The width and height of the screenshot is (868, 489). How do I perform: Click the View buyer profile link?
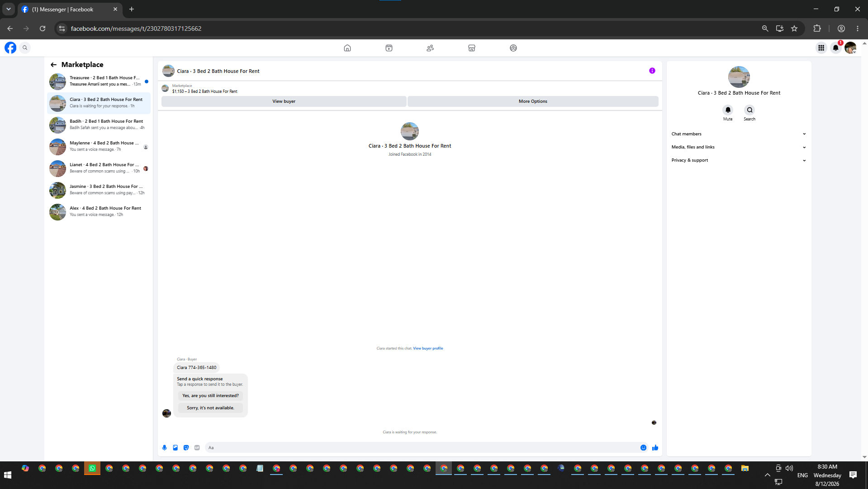[428, 349]
